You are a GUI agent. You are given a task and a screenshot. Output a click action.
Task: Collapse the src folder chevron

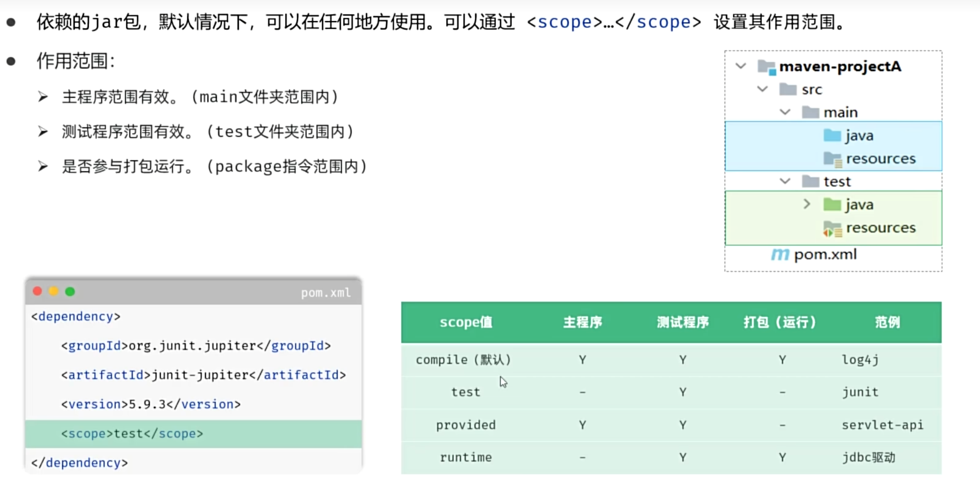[x=762, y=89]
